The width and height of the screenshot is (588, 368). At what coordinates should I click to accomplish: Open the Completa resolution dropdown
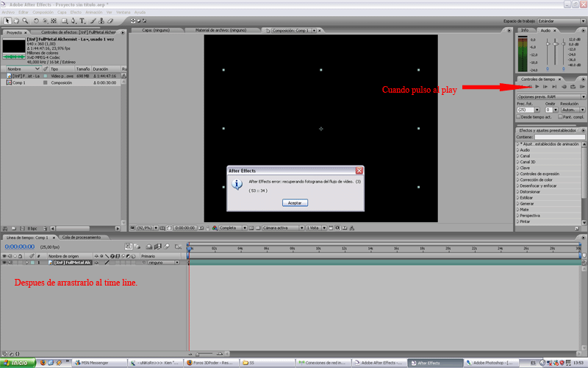pyautogui.click(x=232, y=228)
